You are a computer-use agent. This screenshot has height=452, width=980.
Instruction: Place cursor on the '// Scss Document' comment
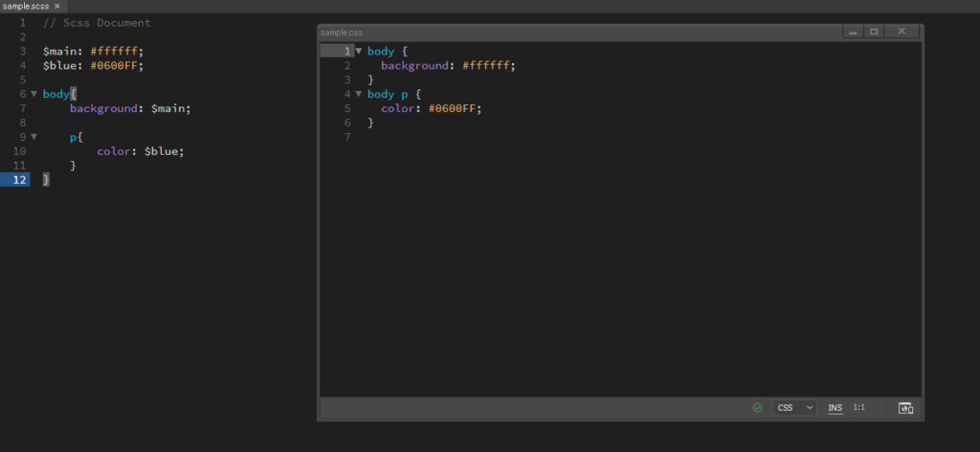point(97,22)
